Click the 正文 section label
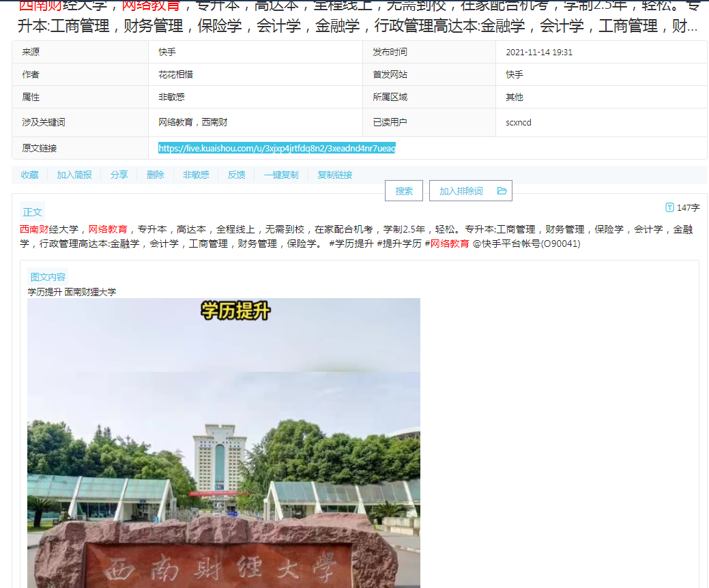The height and width of the screenshot is (588, 709). pos(33,212)
